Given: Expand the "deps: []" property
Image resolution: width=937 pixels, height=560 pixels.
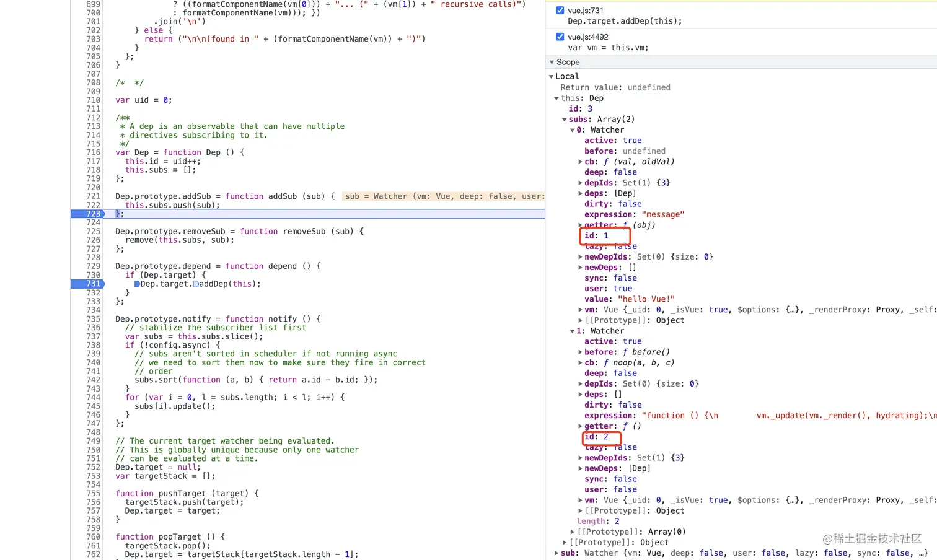Looking at the screenshot, I should 580,395.
